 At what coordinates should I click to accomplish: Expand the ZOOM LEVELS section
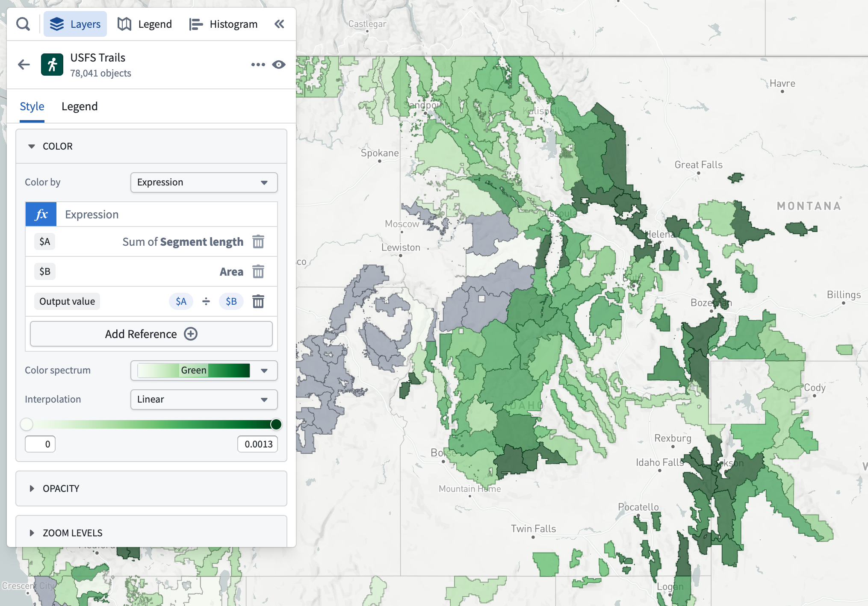[x=151, y=531]
